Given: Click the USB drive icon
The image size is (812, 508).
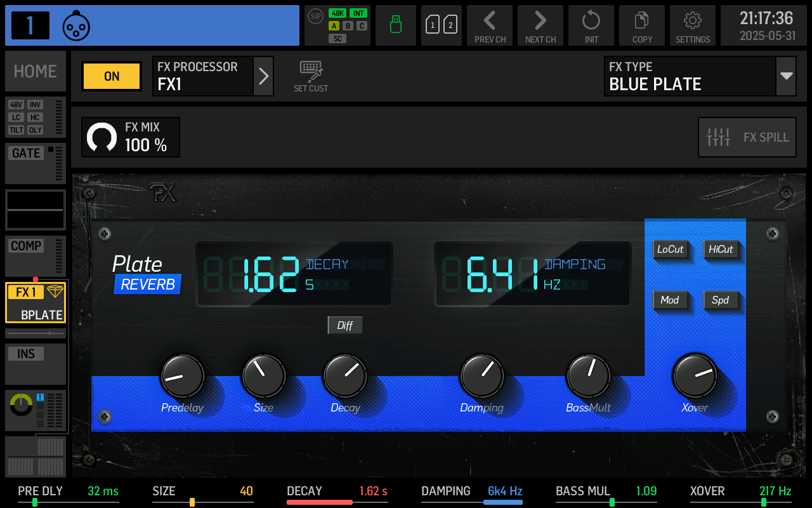Looking at the screenshot, I should (396, 25).
